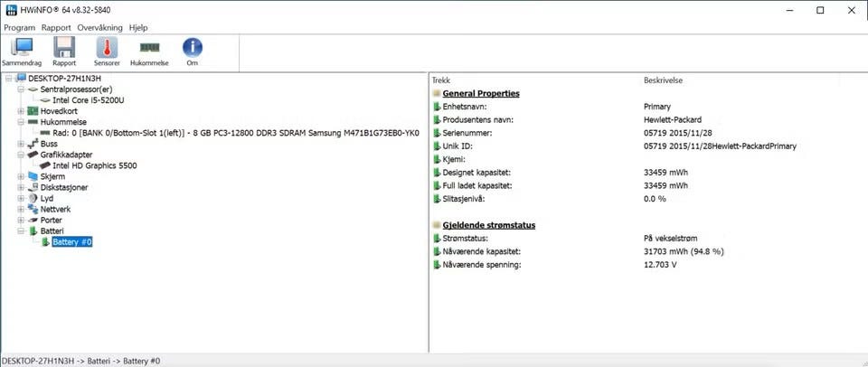Click the HWiNFO app icon in title bar

(11, 10)
